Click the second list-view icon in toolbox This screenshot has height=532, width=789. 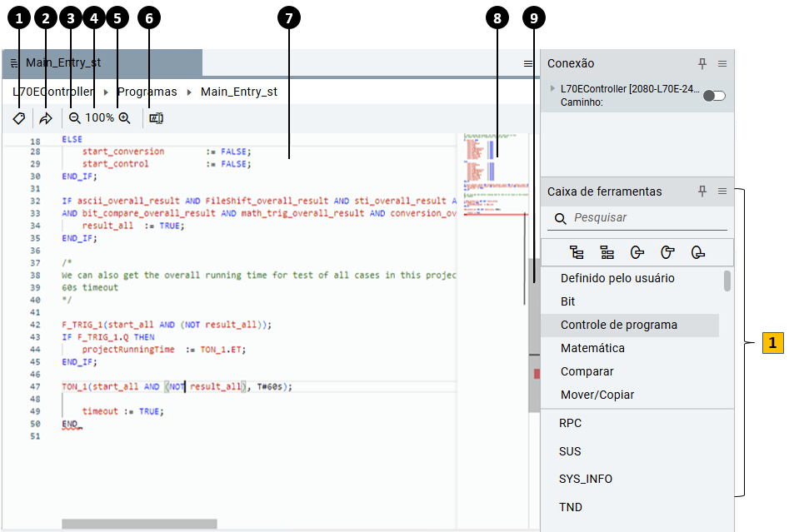click(x=607, y=252)
